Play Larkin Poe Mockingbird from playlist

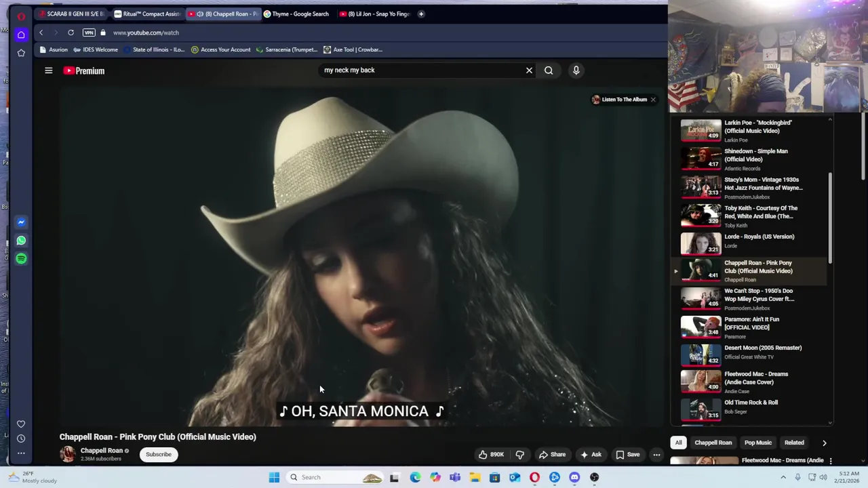click(749, 130)
